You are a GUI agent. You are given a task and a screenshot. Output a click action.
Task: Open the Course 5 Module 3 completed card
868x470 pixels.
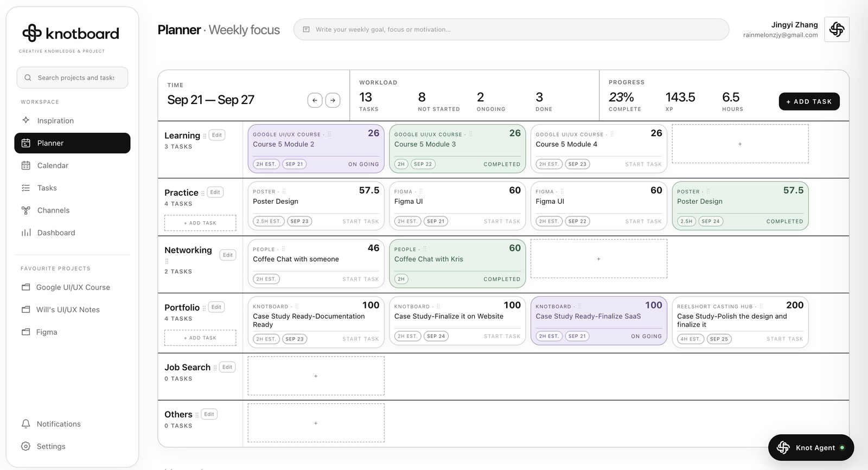(457, 149)
